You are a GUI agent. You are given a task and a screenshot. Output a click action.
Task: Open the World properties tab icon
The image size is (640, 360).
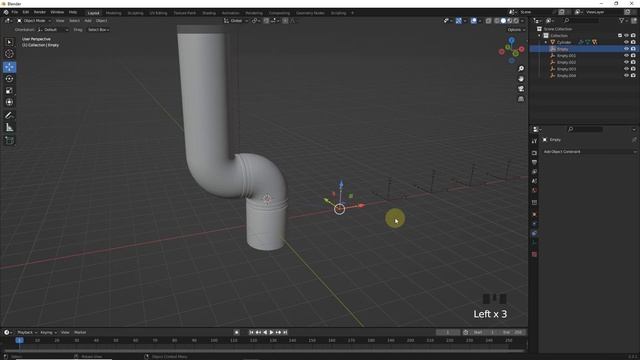click(534, 191)
